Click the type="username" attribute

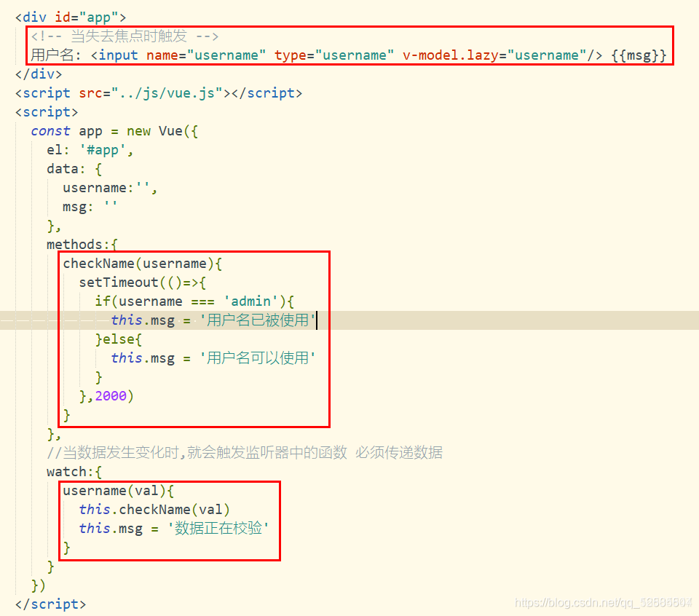click(x=334, y=55)
